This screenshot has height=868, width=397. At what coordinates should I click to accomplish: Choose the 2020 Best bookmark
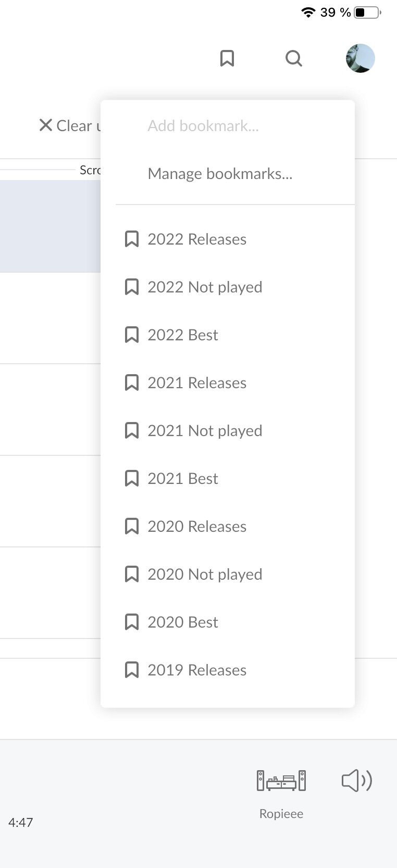coord(183,622)
